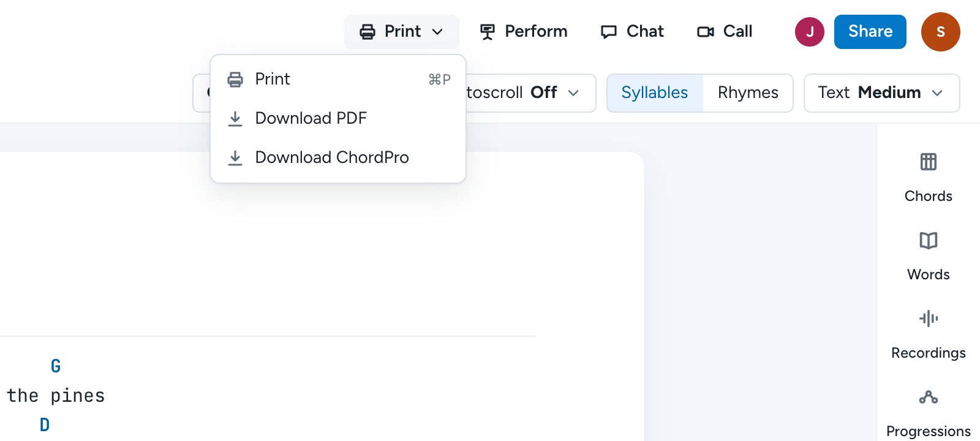Open the Words sidebar panel
This screenshot has width=980, height=441.
click(929, 257)
